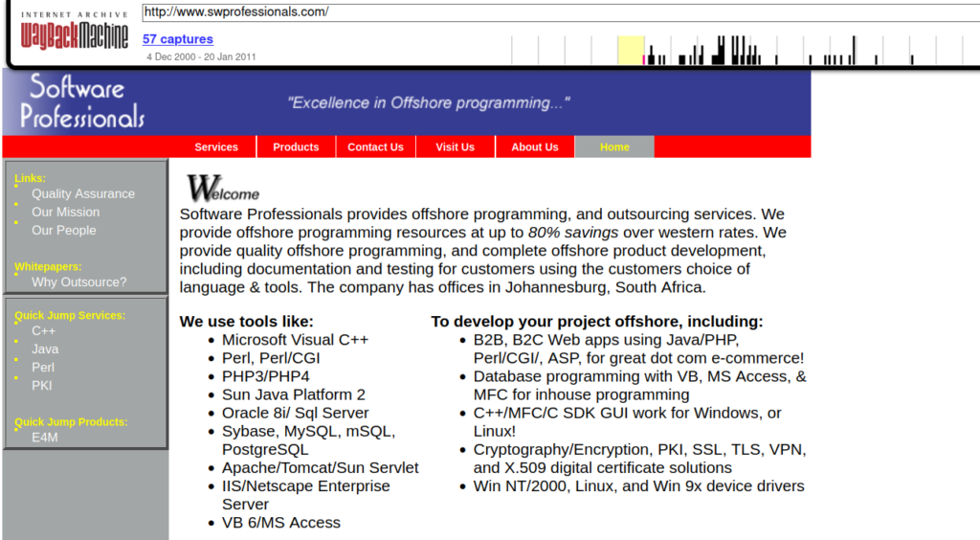Click the "PHP3/PHP4" list item

(266, 376)
